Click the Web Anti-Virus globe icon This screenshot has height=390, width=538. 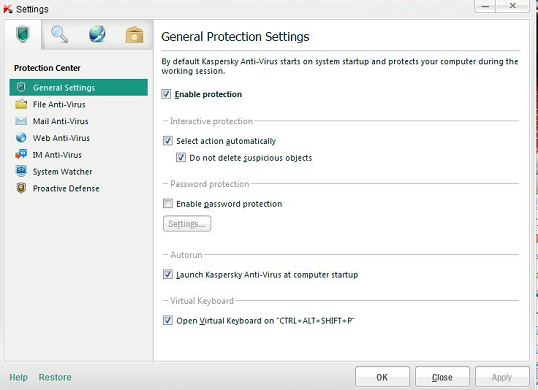tap(21, 138)
